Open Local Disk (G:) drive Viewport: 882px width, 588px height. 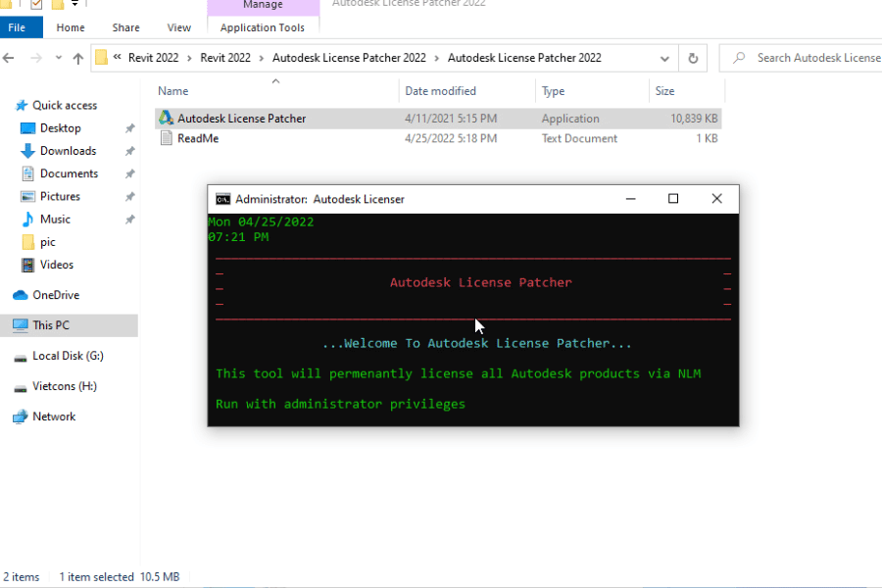67,356
